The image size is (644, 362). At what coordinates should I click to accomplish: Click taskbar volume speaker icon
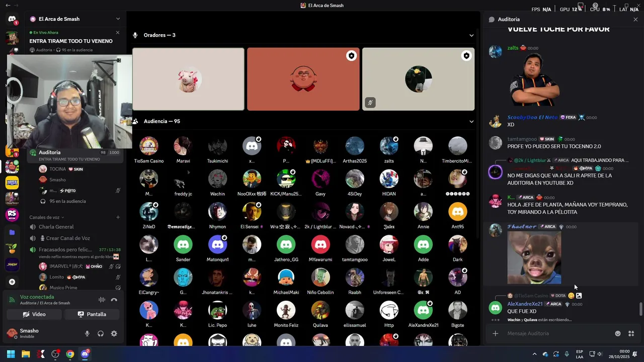pos(600,354)
